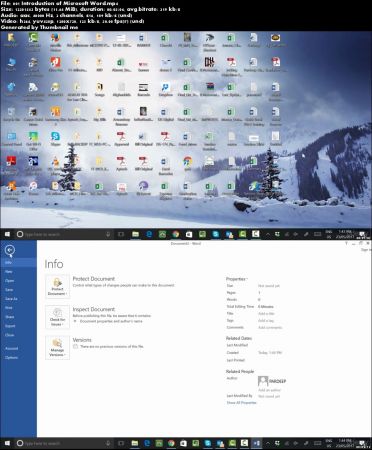Screen dimensions: 372x450
Task: Open Start menu in the desktop-frame taskbar
Action: pos(7,234)
